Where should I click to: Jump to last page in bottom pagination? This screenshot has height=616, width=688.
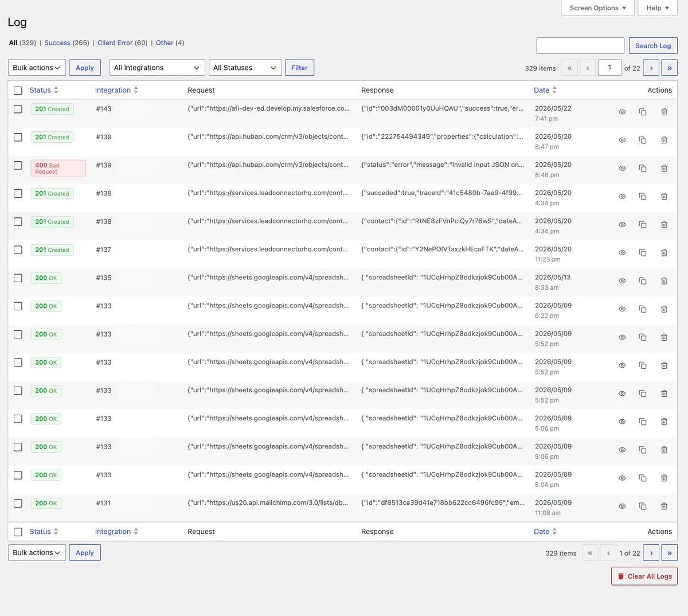click(x=670, y=553)
